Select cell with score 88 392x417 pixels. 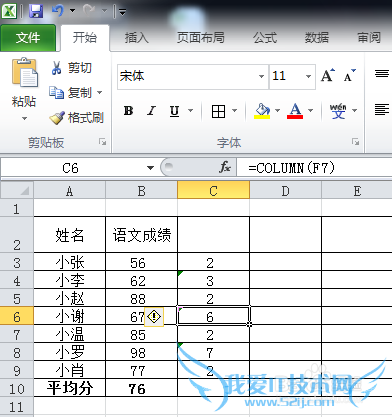(142, 298)
